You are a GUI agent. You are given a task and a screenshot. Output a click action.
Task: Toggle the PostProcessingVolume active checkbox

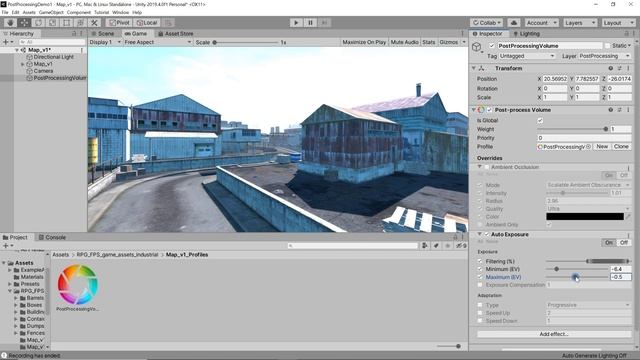491,46
